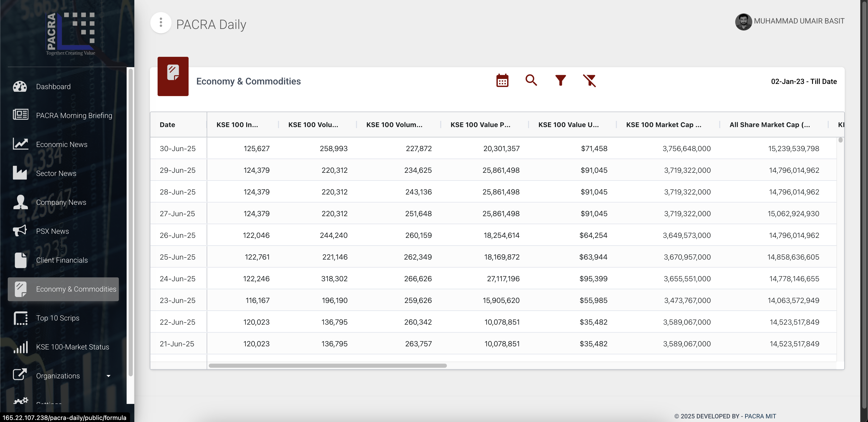
Task: Click the Dashboard gauge icon
Action: (x=20, y=87)
